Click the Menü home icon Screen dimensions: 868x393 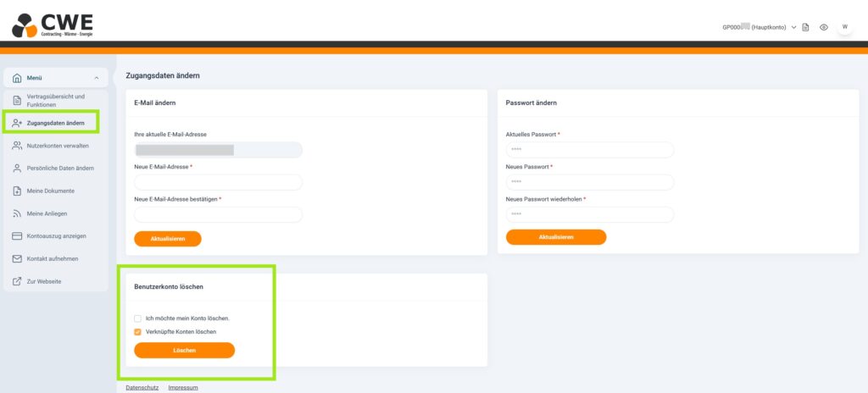(17, 79)
